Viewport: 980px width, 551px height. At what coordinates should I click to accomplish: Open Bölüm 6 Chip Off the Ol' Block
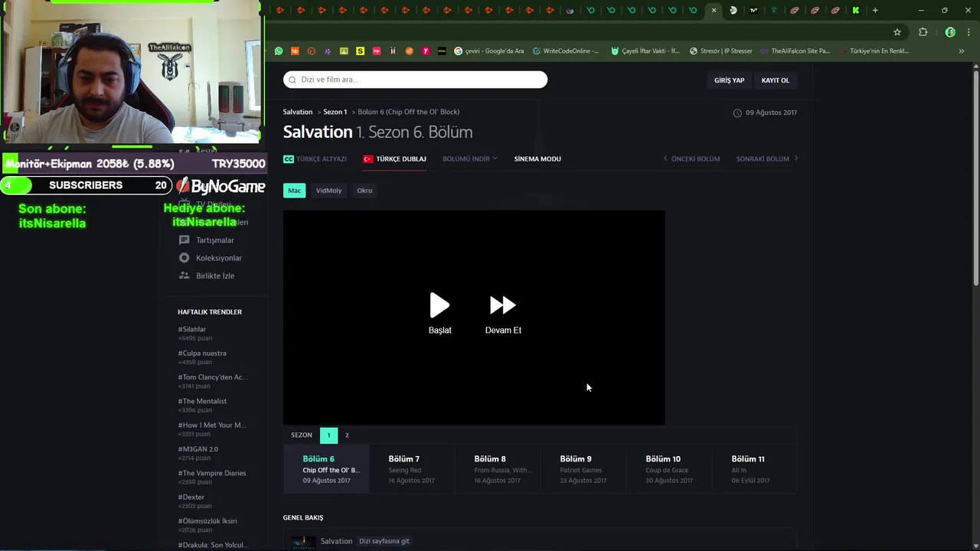coord(326,469)
